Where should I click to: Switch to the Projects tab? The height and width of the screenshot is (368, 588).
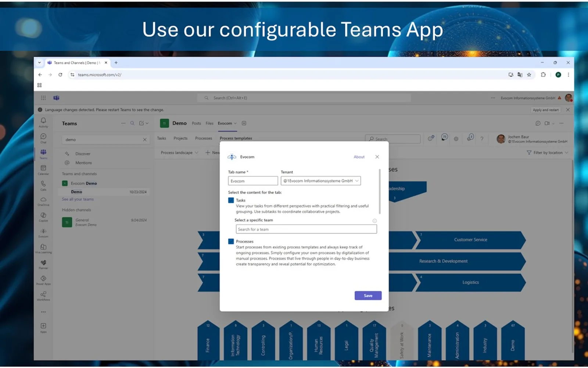pyautogui.click(x=180, y=138)
